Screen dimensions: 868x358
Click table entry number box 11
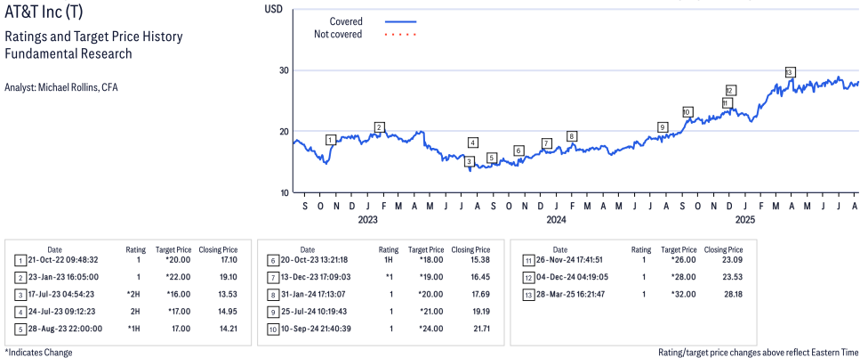coord(526,260)
